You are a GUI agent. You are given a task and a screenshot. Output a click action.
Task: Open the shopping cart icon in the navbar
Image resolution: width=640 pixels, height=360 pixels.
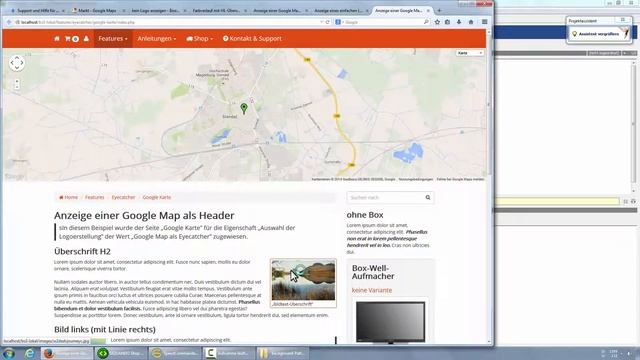tap(71, 38)
